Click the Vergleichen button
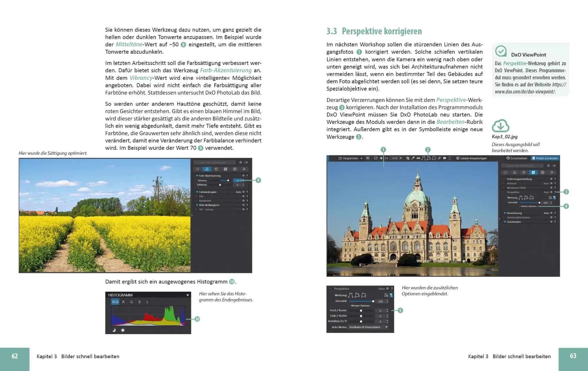Screen dimensions: 588x371 [x=348, y=158]
